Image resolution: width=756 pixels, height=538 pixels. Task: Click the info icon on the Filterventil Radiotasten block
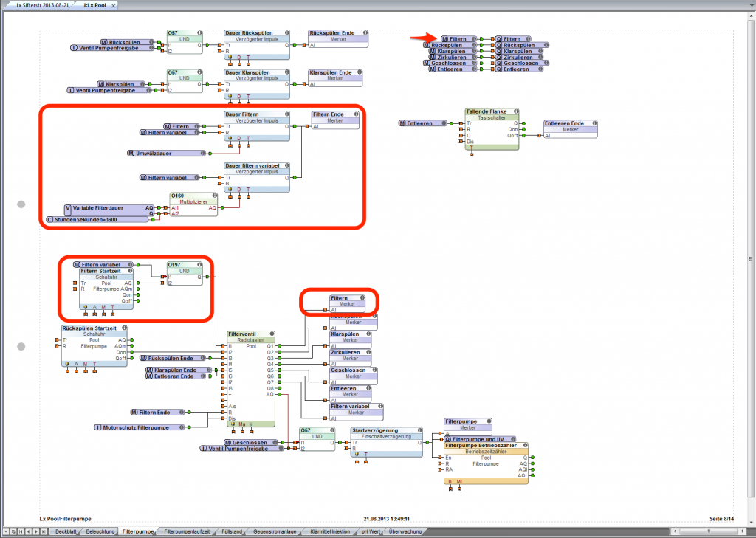[271, 333]
